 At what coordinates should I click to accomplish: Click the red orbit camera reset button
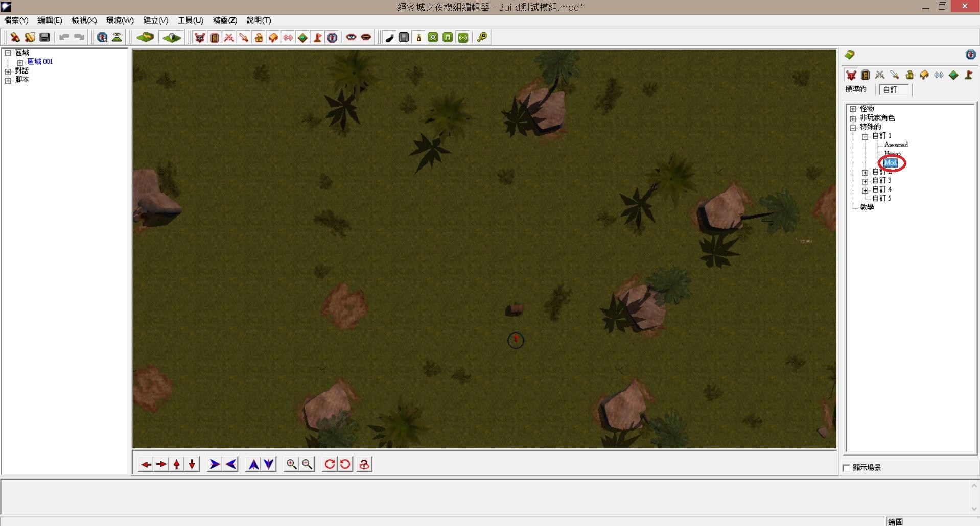(364, 464)
